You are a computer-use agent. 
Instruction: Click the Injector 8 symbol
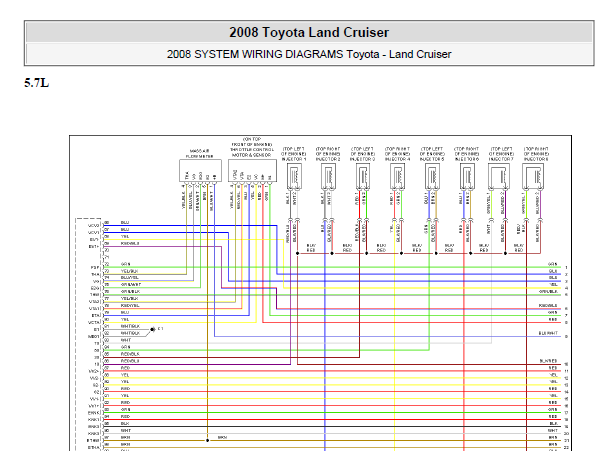[533, 176]
